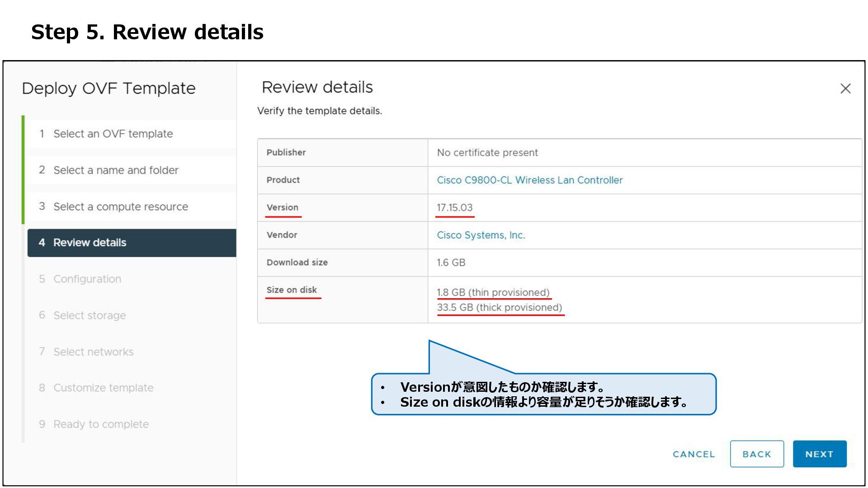Click the 1.8 GB thin provisioned text
Image resolution: width=868 pixels, height=488 pixels.
tap(493, 292)
